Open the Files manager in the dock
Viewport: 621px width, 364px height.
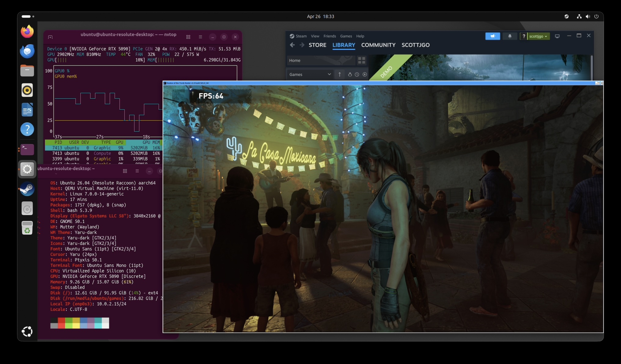[27, 71]
